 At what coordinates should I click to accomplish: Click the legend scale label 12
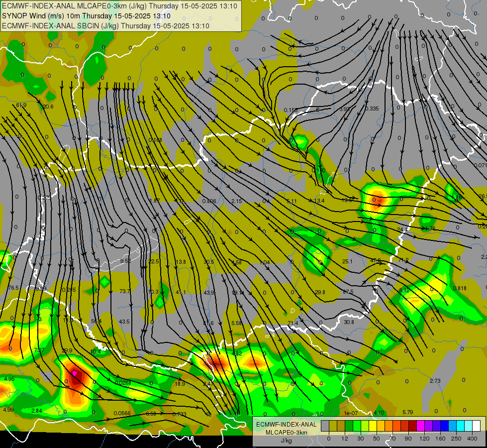345,439
